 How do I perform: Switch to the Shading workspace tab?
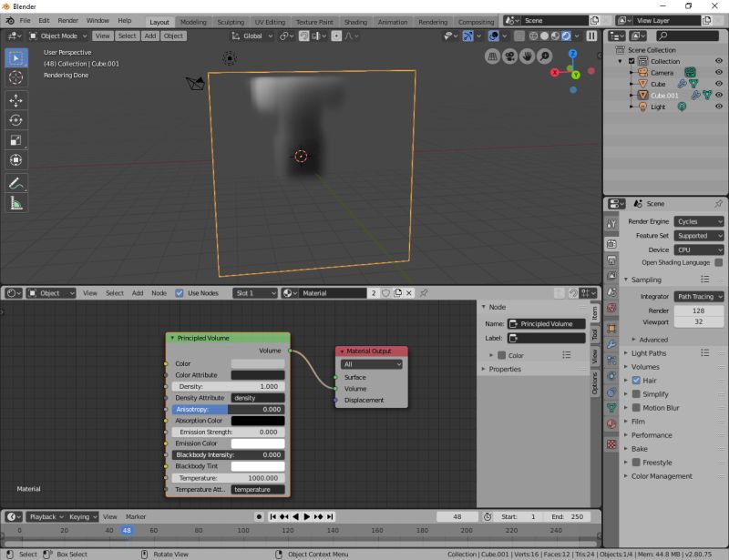click(355, 20)
